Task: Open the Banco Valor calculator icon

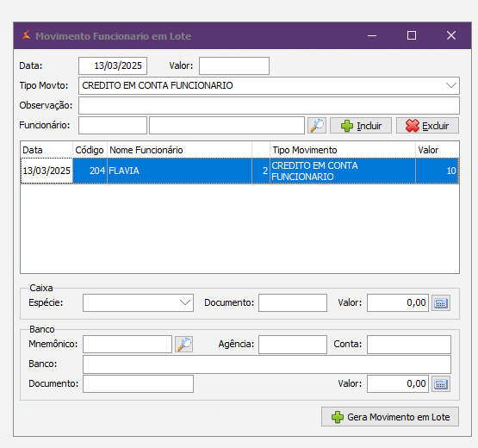Action: click(x=441, y=384)
